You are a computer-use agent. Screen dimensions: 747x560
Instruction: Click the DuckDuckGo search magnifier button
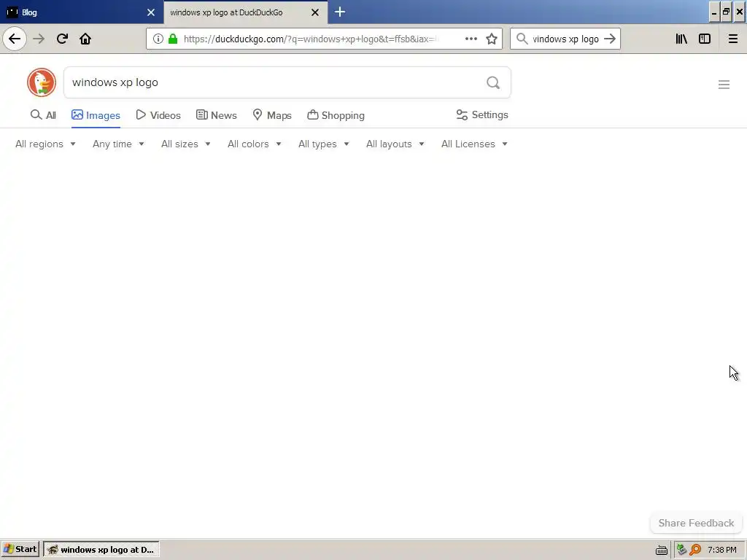493,83
